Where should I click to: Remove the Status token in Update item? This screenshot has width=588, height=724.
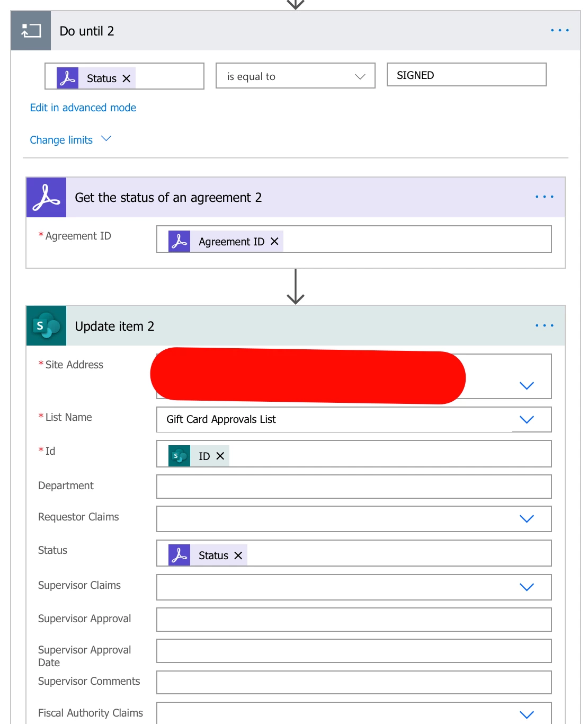point(238,555)
